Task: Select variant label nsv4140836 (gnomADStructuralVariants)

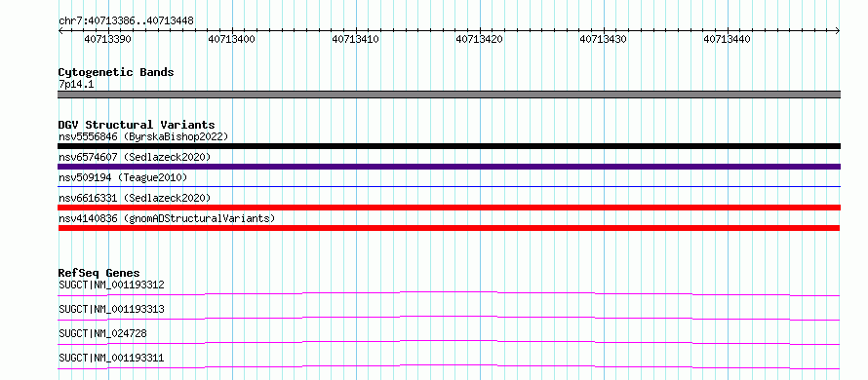Action: pos(167,218)
